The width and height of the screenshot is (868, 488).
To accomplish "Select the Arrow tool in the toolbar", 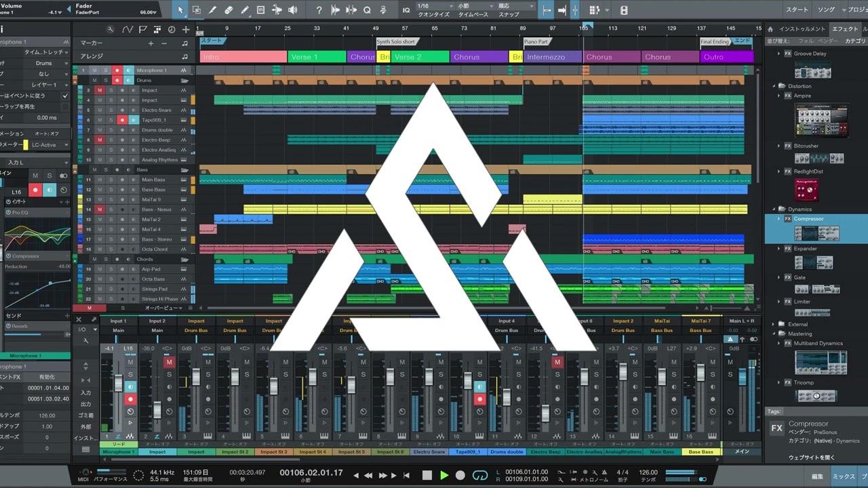I will (180, 10).
